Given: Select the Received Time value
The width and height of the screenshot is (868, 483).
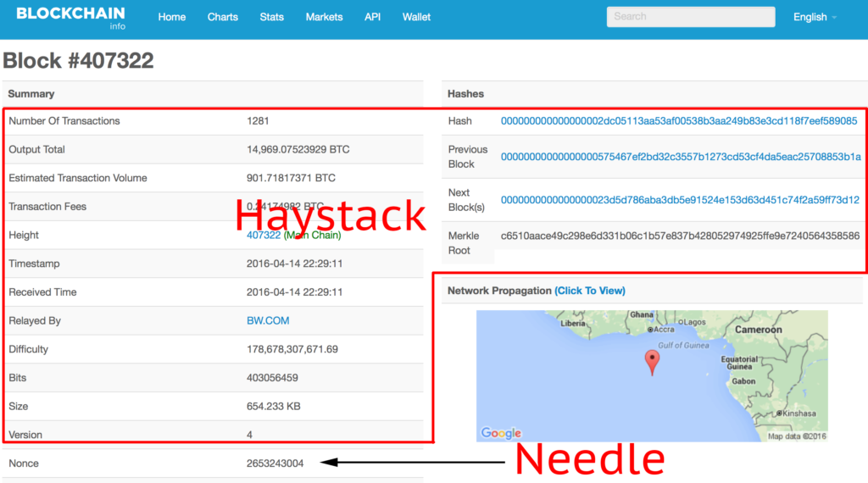Looking at the screenshot, I should [294, 292].
